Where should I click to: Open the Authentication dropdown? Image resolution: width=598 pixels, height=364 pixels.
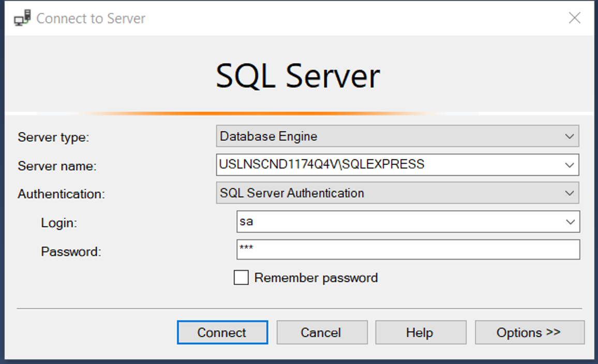pyautogui.click(x=397, y=193)
